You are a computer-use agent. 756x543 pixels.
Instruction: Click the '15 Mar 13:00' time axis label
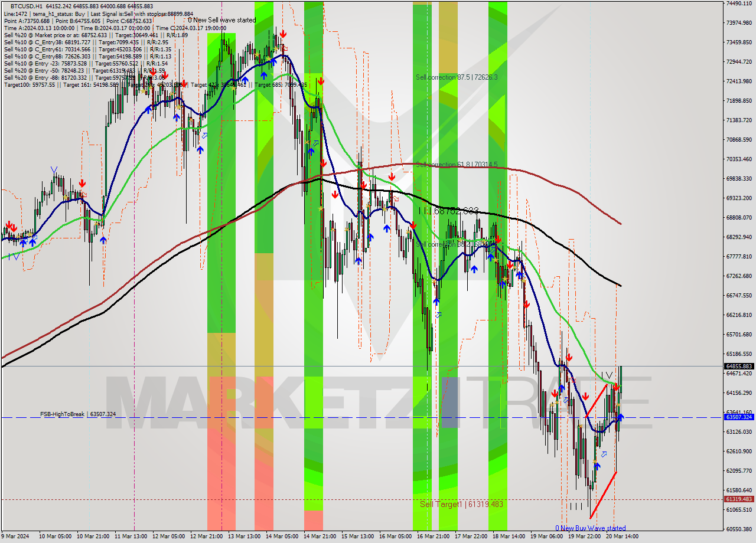pos(359,537)
